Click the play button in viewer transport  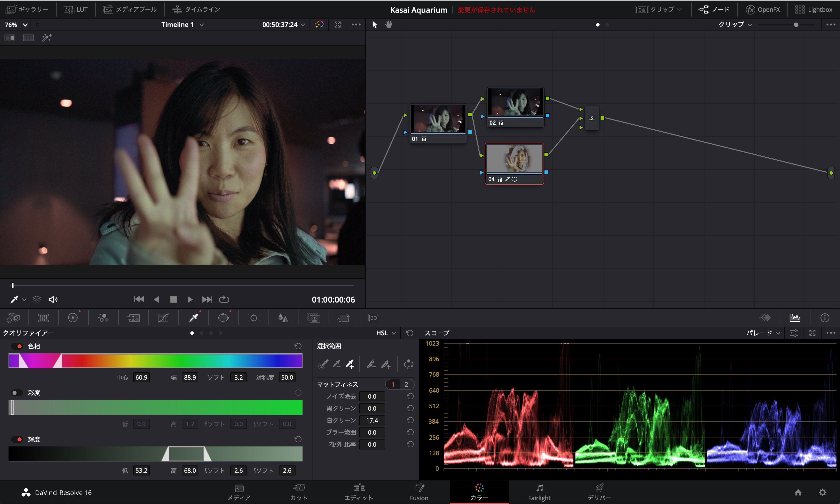click(x=190, y=299)
